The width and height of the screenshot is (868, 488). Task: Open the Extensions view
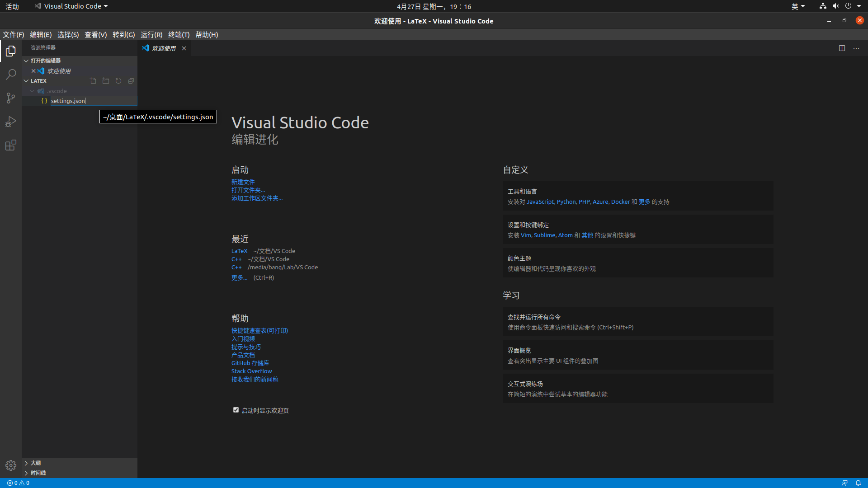click(x=10, y=145)
